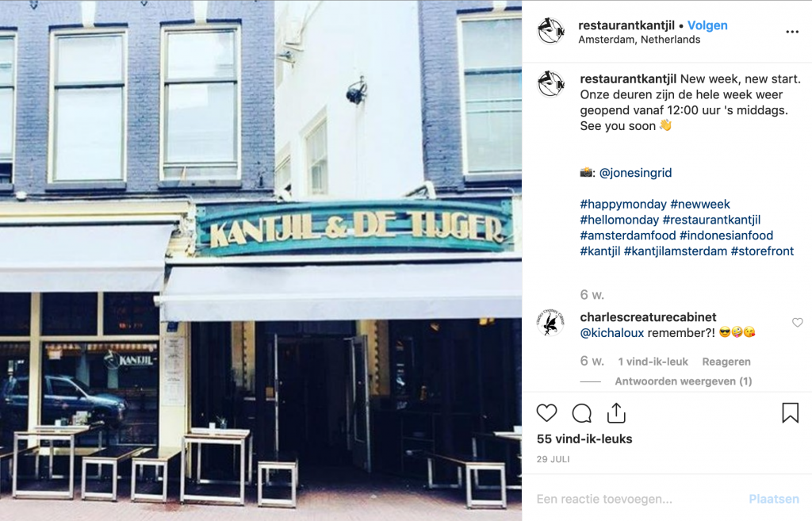Open the Amsterdam, Netherlands location link
This screenshot has height=521, width=812.
point(639,40)
